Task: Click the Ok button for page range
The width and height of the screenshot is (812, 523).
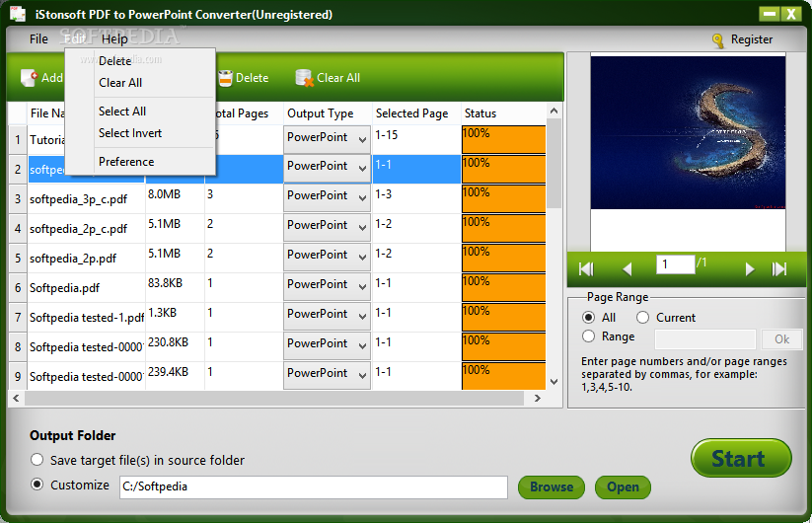Action: pyautogui.click(x=781, y=339)
